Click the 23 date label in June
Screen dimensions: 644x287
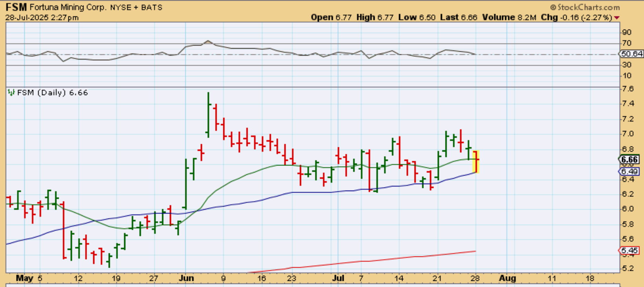pos(292,278)
